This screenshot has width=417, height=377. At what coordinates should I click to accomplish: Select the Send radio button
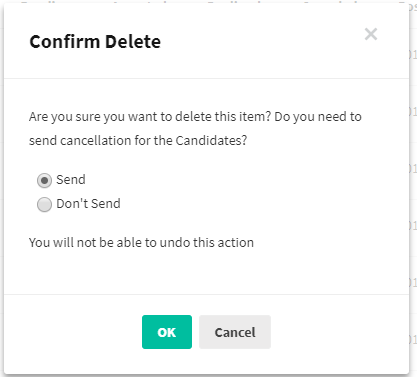[x=44, y=180]
